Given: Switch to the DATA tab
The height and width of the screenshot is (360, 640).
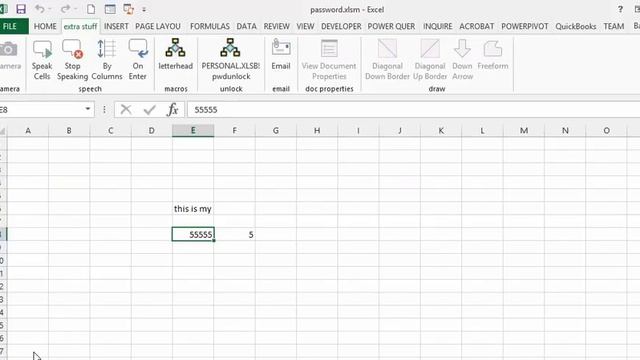Looking at the screenshot, I should (x=247, y=27).
